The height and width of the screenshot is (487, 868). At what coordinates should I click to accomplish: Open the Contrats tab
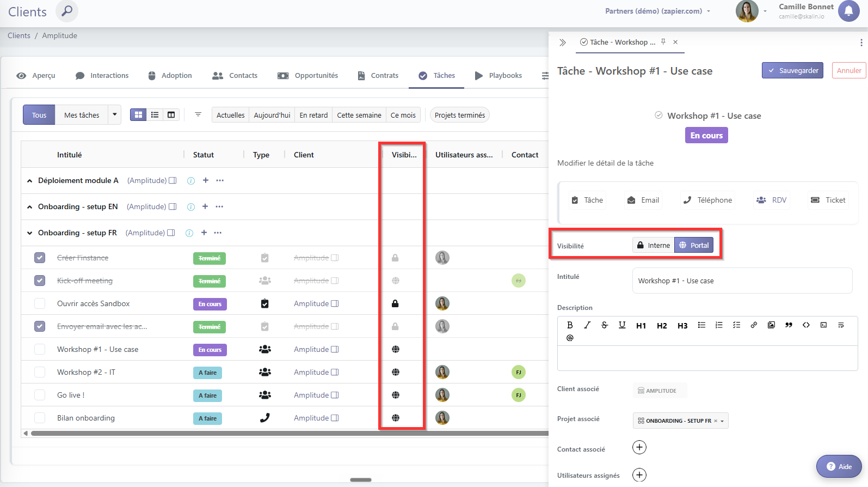378,76
